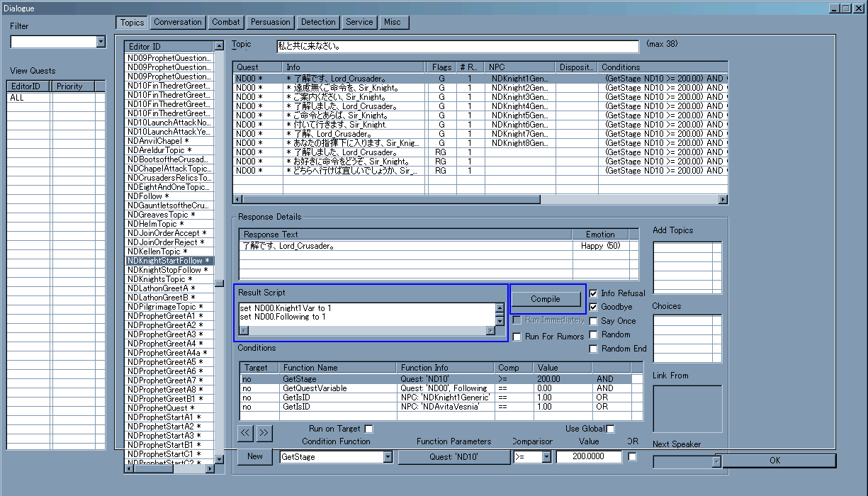Viewport: 868px width, 496px height.
Task: Click Editor ID list horizontal scroll right arrow
Action: [210, 468]
